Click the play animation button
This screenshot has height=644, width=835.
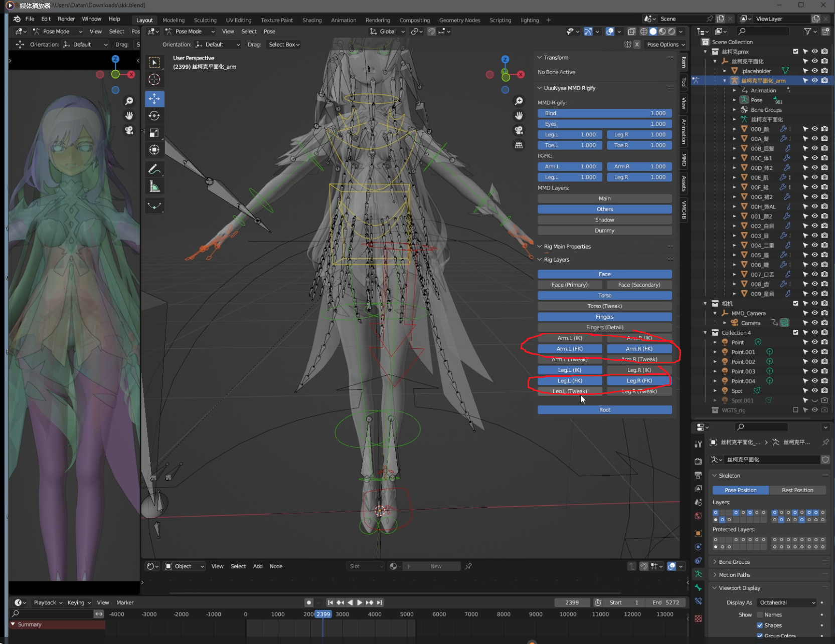point(360,602)
